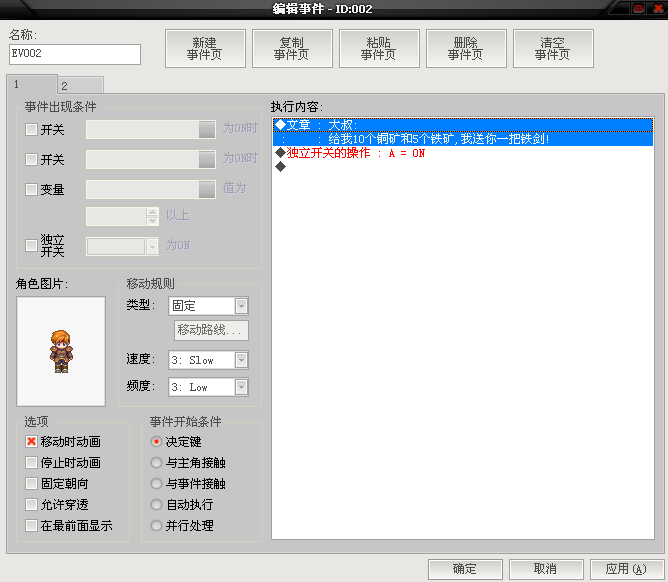Viewport: 668px width, 582px height.
Task: Open the 移动路线... settings button
Action: [211, 330]
